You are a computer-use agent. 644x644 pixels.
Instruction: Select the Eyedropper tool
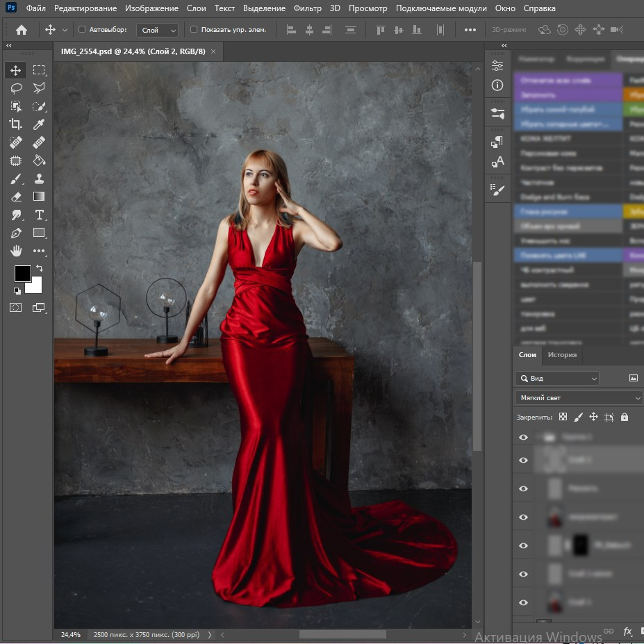pos(39,124)
